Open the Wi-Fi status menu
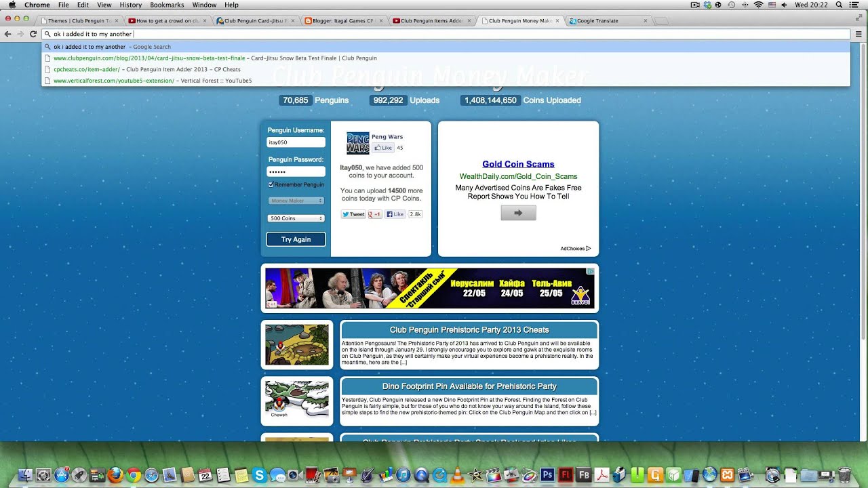868x488 pixels. pos(758,5)
